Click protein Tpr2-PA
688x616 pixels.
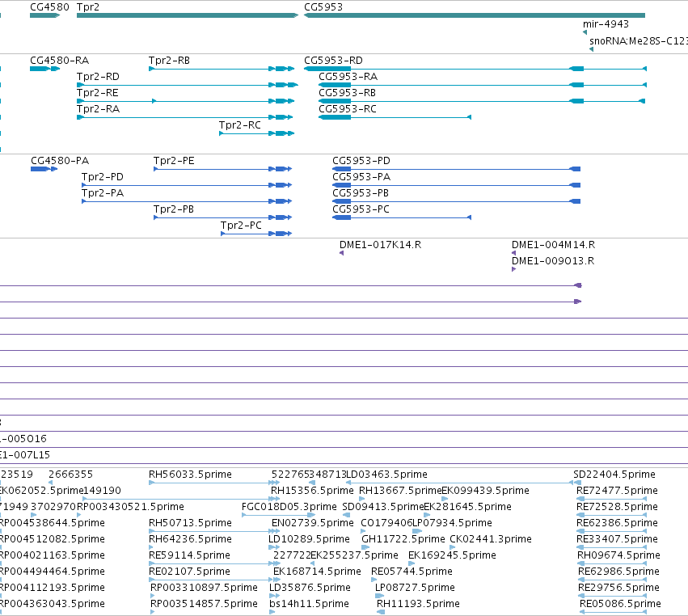(187, 201)
